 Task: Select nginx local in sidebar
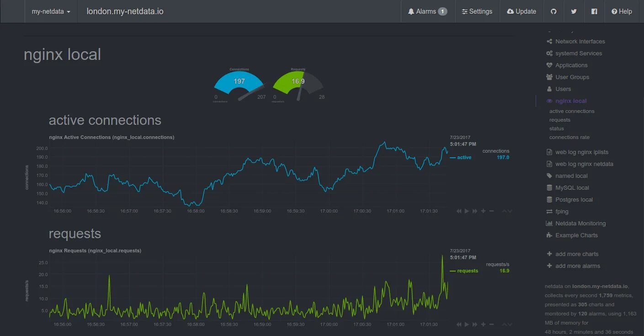[x=566, y=101]
